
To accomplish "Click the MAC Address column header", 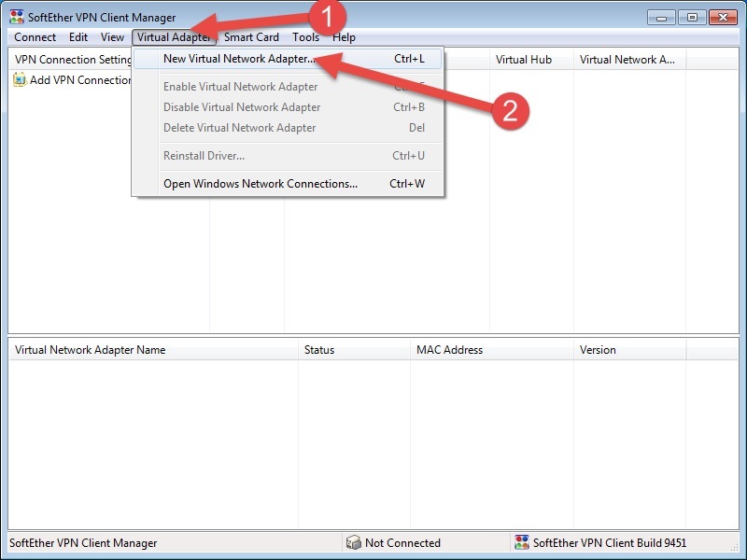I will [x=492, y=350].
